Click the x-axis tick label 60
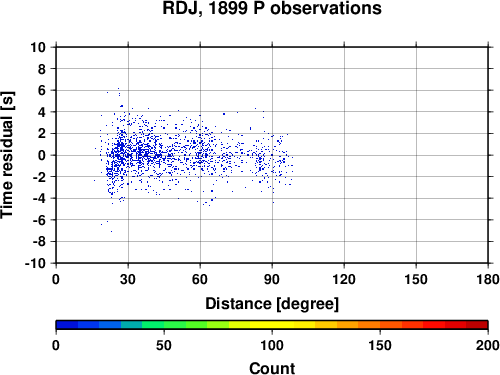The height and width of the screenshot is (375, 500). (200, 279)
